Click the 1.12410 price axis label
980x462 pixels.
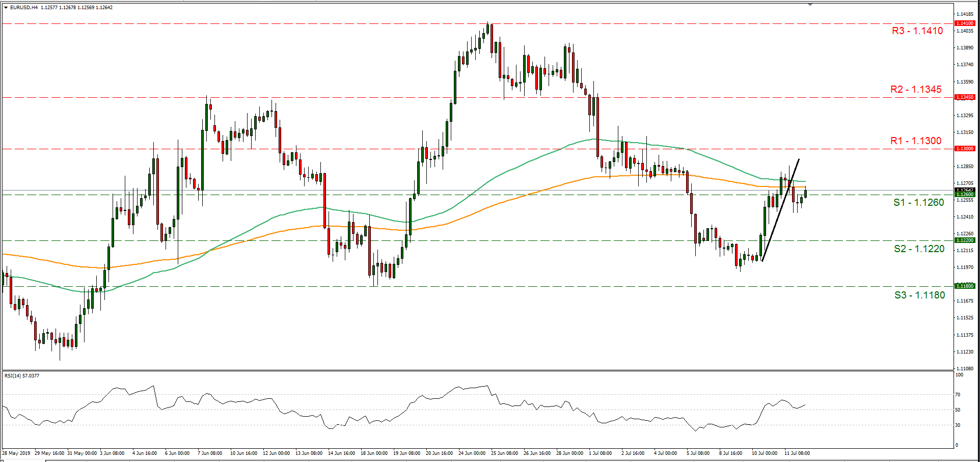point(965,217)
